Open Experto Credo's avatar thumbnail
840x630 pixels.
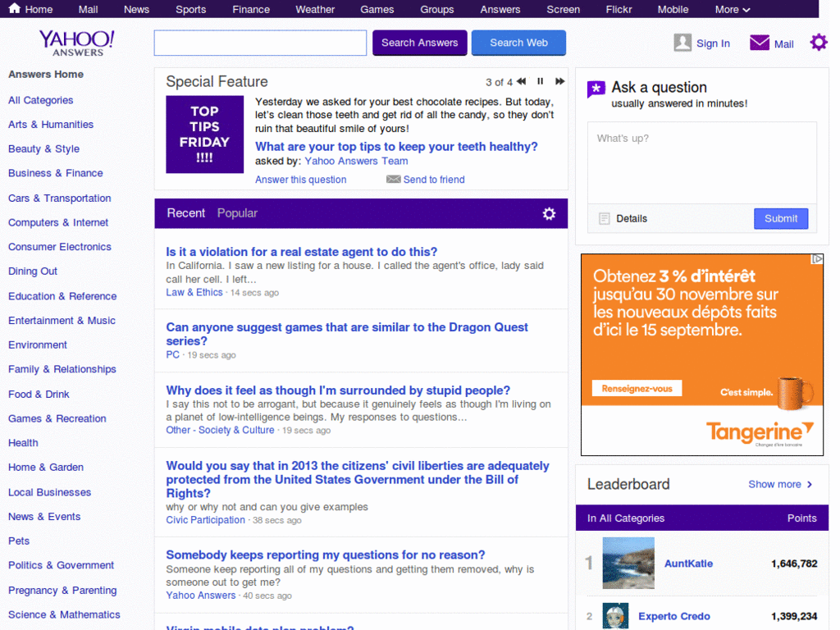(x=615, y=616)
